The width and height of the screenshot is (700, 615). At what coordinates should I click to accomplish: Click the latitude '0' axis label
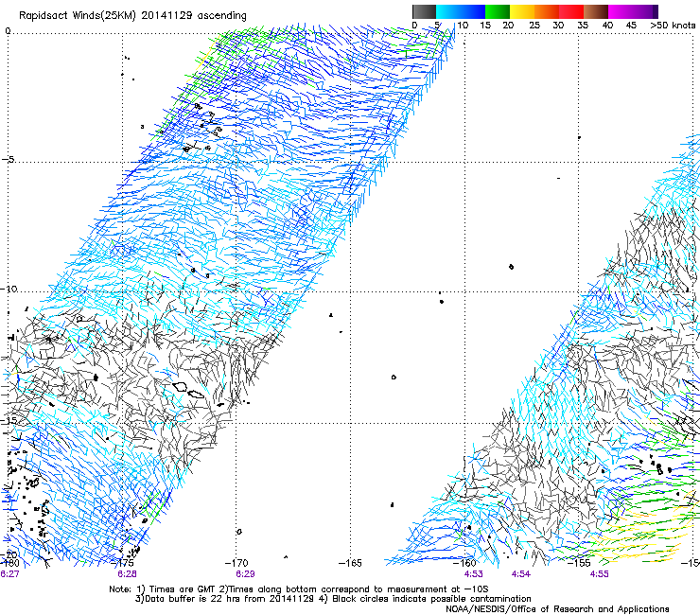(8, 31)
